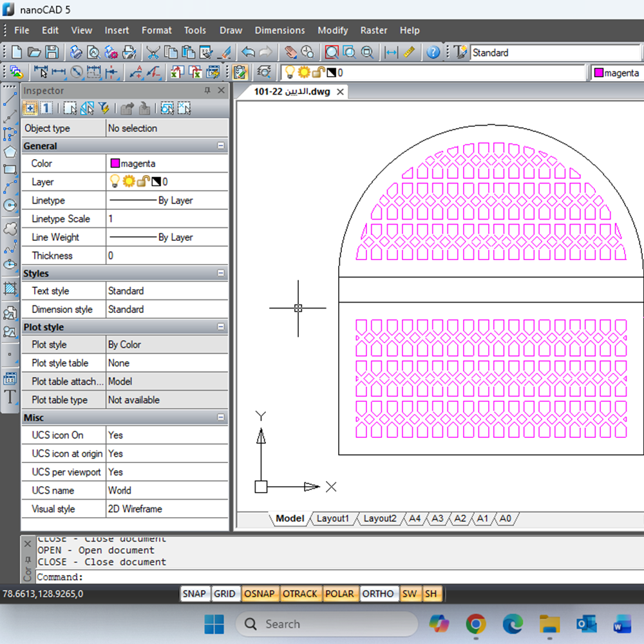Toggle ORTHO mode in status bar
The height and width of the screenshot is (644, 644).
378,594
